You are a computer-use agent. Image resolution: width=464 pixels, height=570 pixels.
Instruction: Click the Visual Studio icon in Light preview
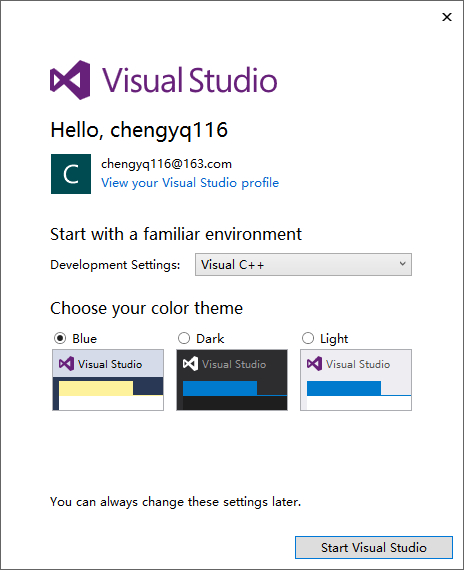(x=314, y=364)
